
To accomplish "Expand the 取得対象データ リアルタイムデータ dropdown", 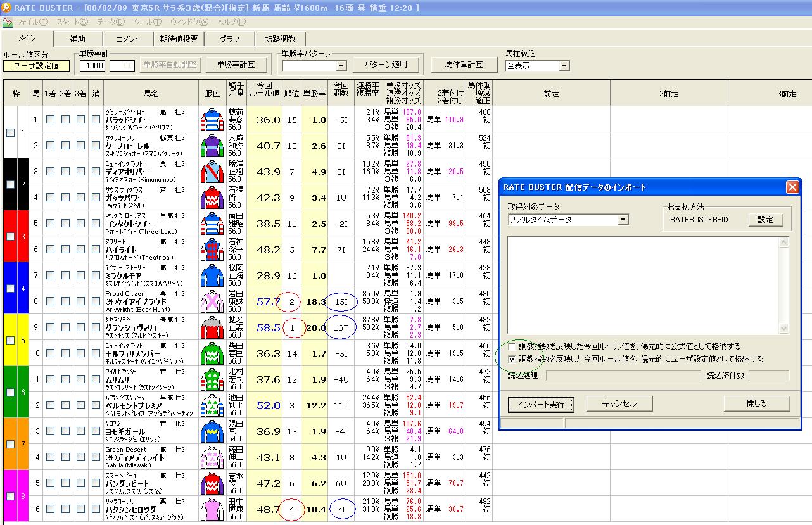I will [x=623, y=220].
